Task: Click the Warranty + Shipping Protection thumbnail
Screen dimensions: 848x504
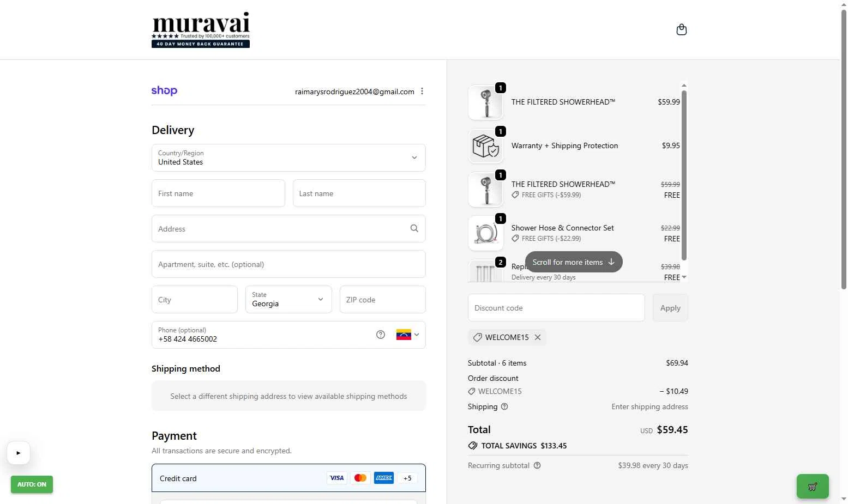Action: pyautogui.click(x=485, y=146)
